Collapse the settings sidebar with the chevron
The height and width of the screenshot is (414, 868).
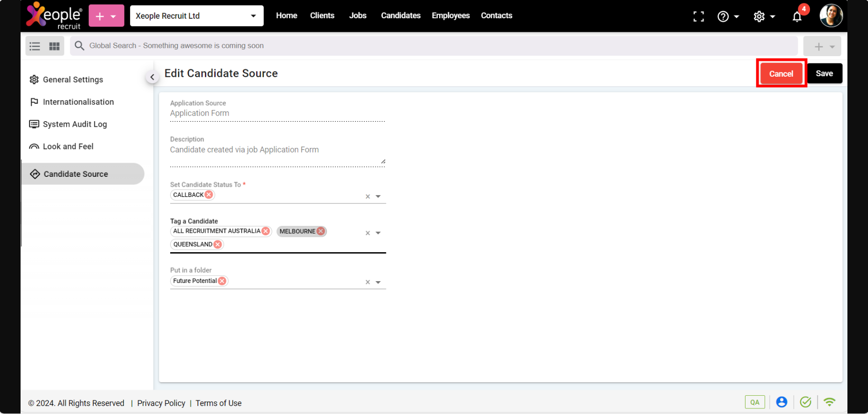pos(152,77)
